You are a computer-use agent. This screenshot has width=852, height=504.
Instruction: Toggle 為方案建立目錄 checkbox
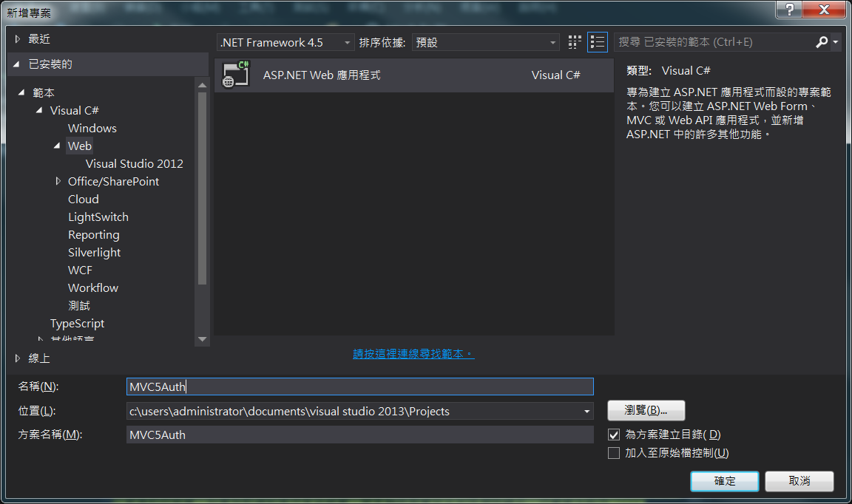(x=613, y=435)
